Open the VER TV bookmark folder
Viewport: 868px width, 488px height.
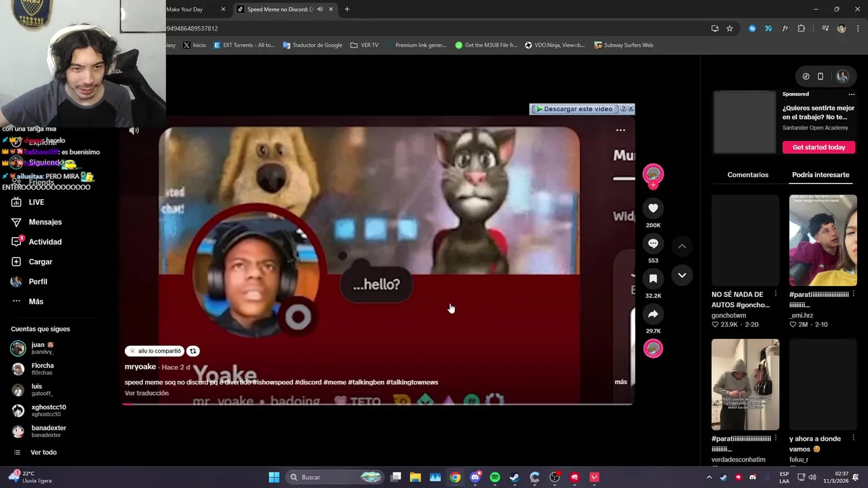point(364,45)
